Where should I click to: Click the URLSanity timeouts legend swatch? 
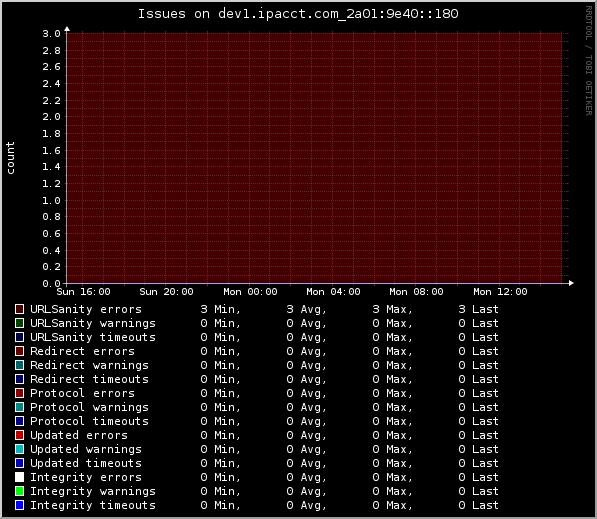[19, 337]
